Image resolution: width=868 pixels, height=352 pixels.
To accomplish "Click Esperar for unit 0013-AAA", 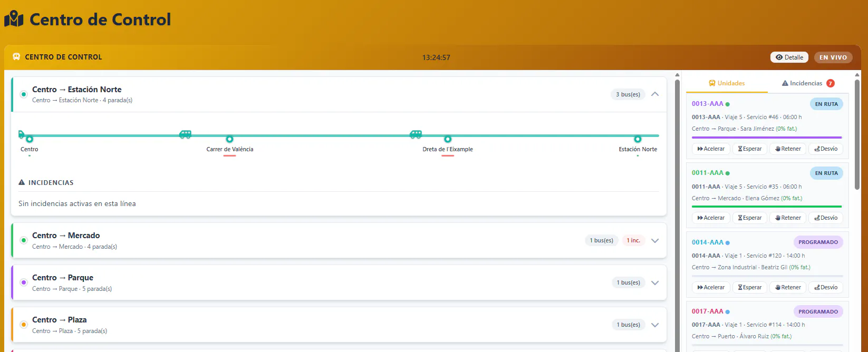I will point(749,149).
